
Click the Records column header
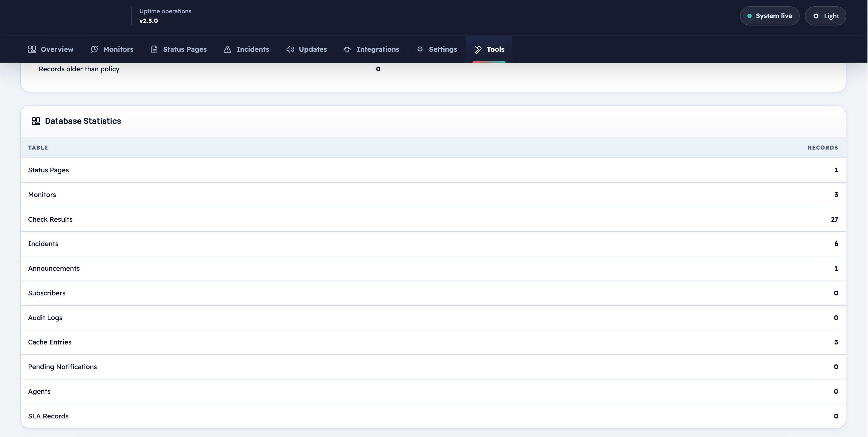(x=822, y=147)
